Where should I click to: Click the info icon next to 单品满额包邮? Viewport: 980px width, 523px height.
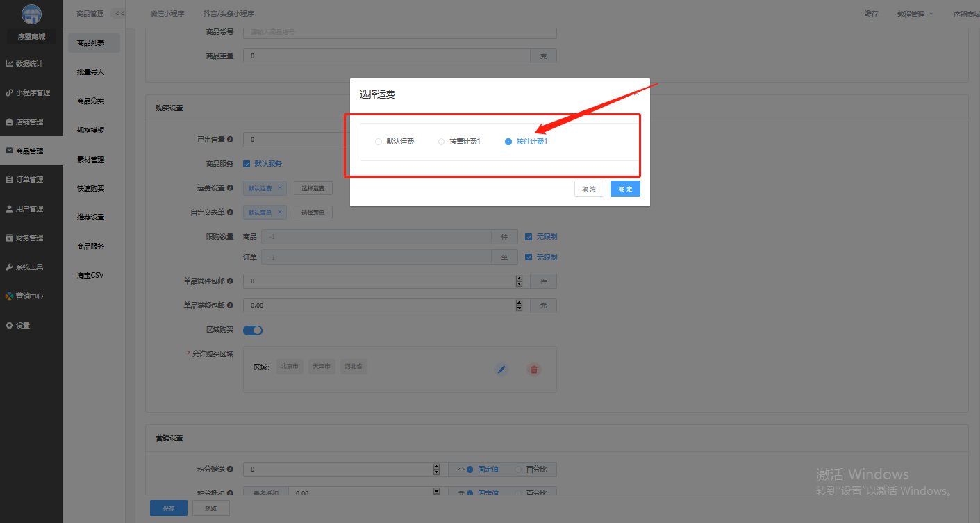(x=230, y=306)
